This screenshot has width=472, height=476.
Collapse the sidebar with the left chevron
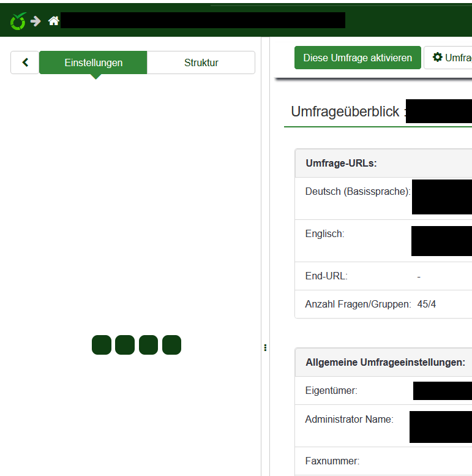tap(25, 62)
